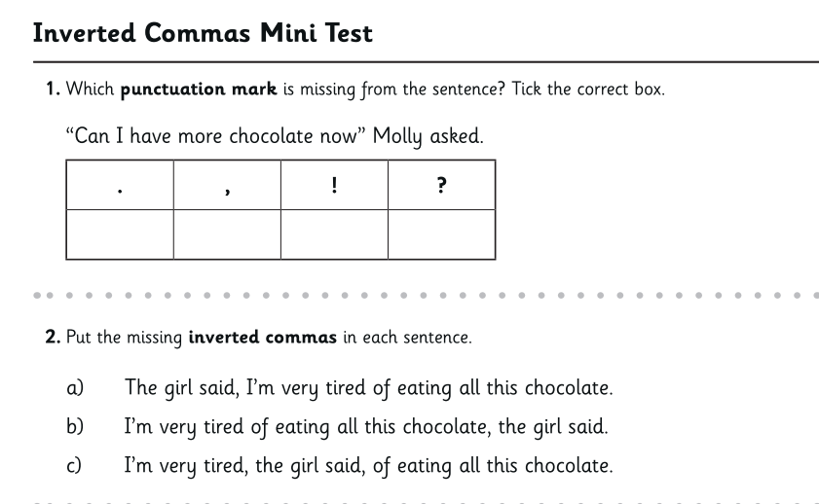Click the dotted divider between questions 1 and 2
The height and width of the screenshot is (504, 819).
point(426,296)
